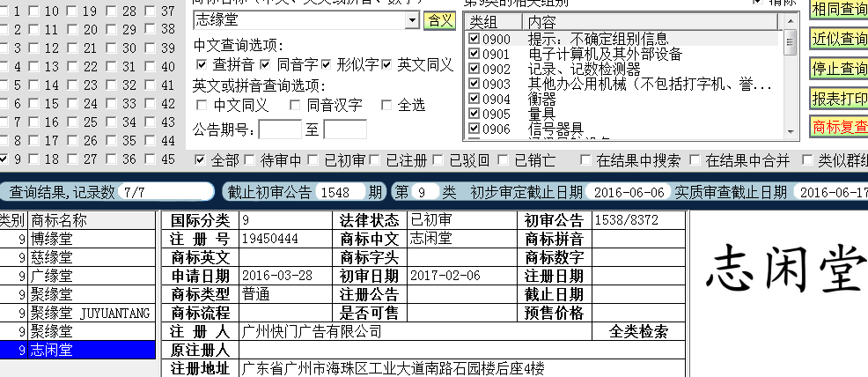Check 待审中 status filter
The height and width of the screenshot is (377, 868).
click(250, 160)
